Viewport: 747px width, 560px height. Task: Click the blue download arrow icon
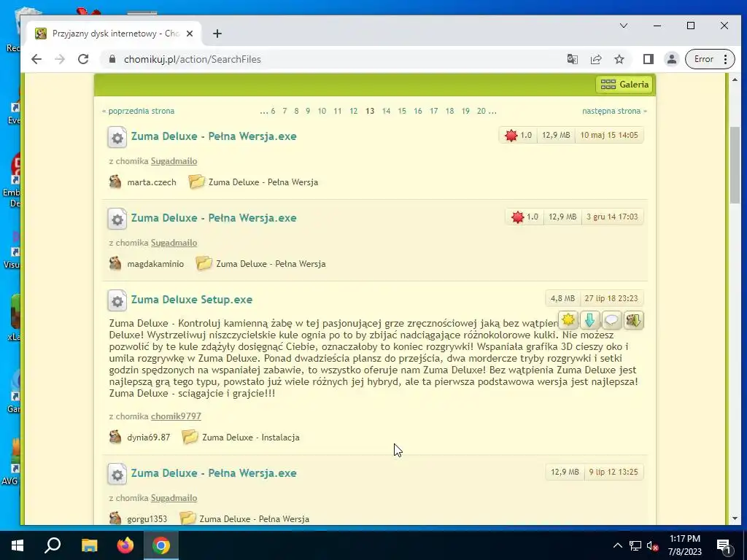point(589,320)
